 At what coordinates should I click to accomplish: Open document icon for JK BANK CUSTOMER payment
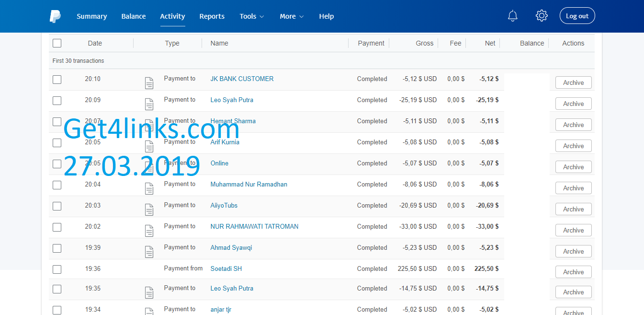click(x=149, y=83)
